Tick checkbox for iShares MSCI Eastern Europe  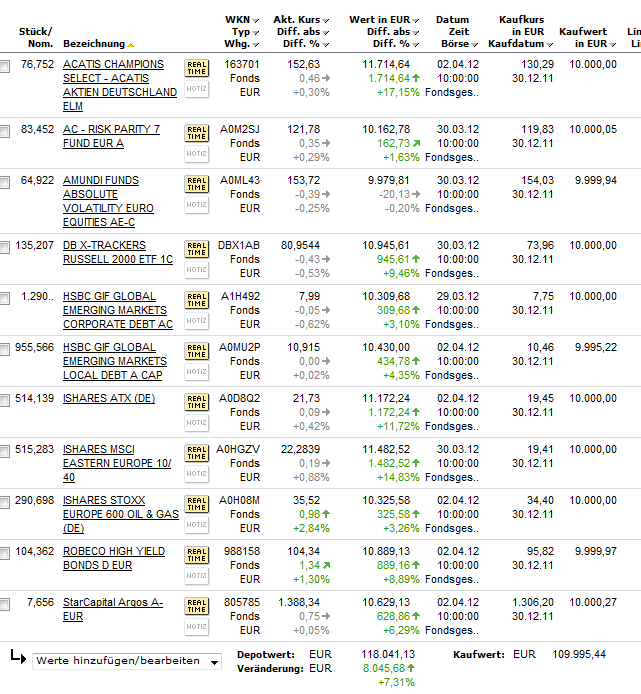click(4, 451)
